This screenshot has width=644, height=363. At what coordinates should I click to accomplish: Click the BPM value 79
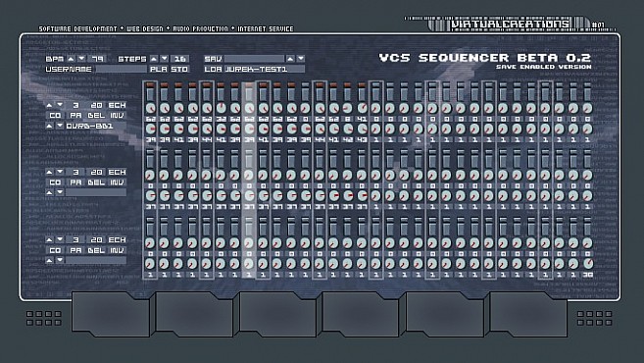click(x=97, y=59)
